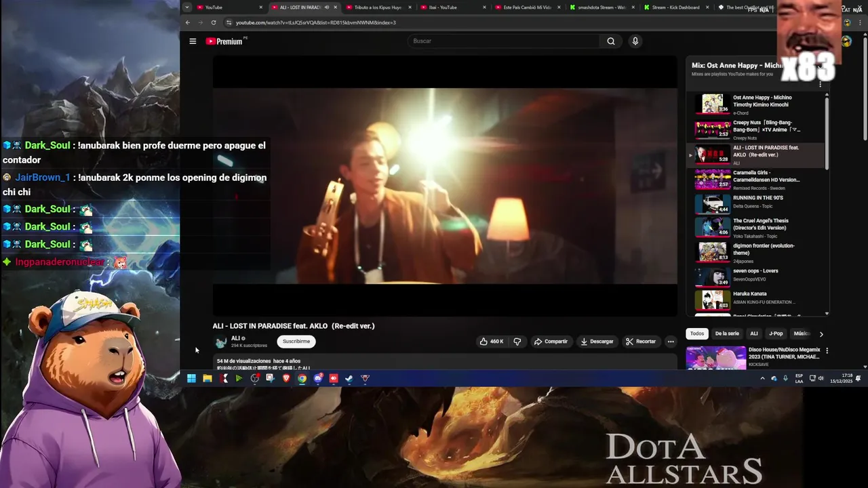The image size is (868, 488).
Task: Open notification center bell icon
Action: click(x=858, y=378)
